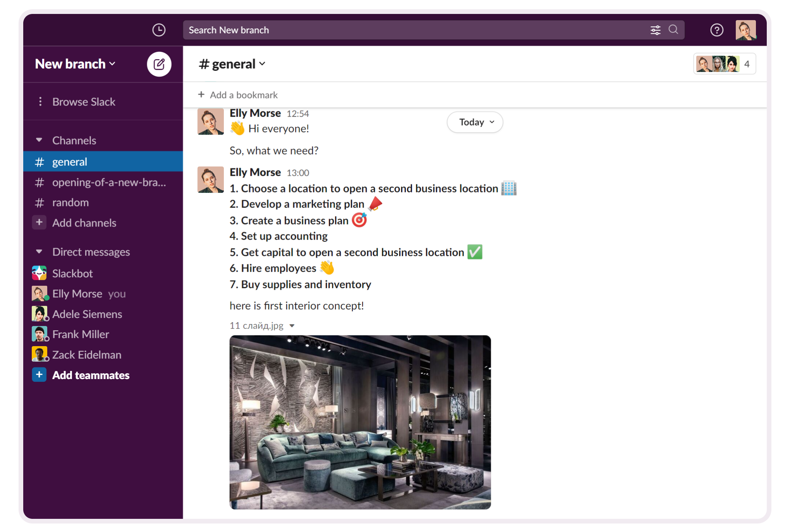Open the history clock icon
This screenshot has height=532, width=790.
pos(159,30)
